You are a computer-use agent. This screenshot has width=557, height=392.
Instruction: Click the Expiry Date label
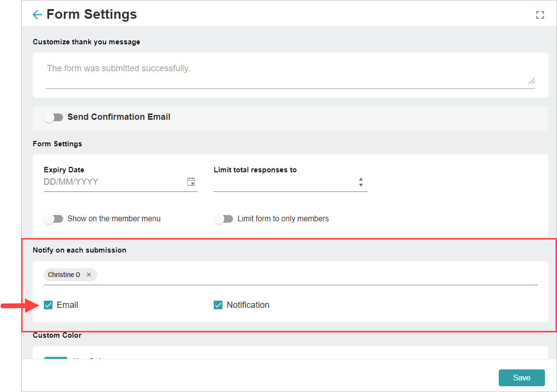click(64, 170)
